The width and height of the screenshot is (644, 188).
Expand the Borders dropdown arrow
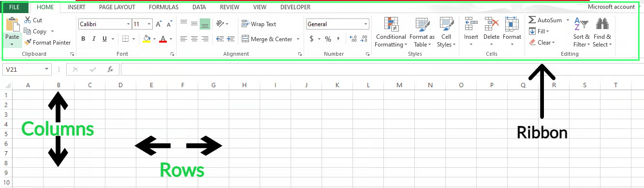[x=134, y=39]
